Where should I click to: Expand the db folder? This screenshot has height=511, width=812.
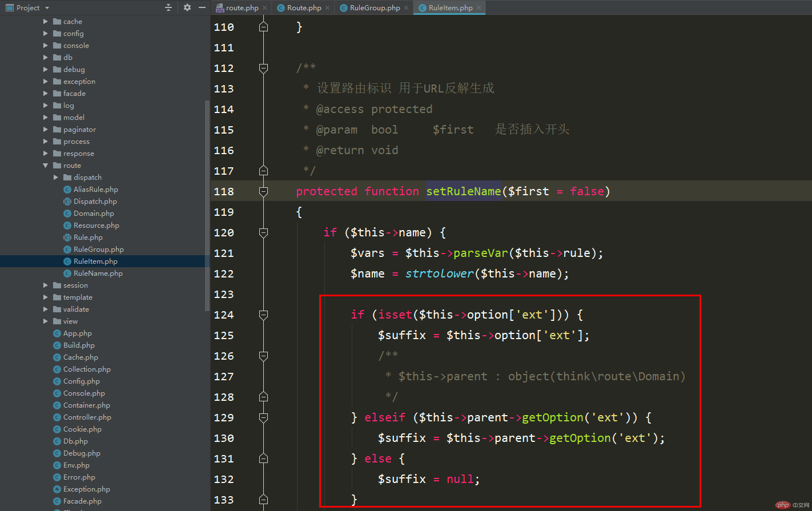[46, 58]
